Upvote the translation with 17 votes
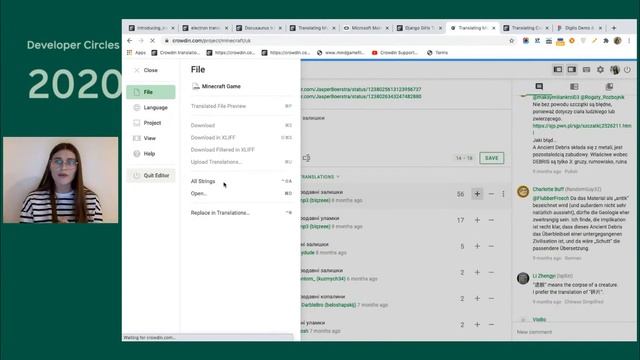 477,220
